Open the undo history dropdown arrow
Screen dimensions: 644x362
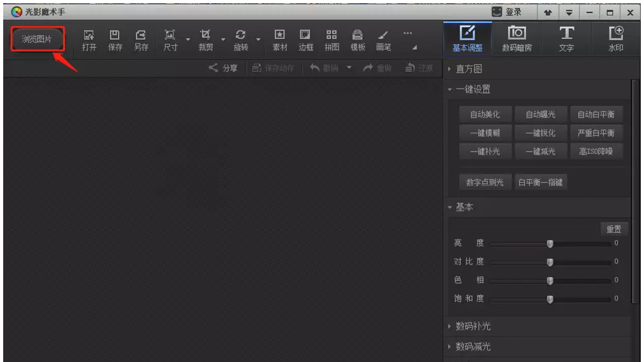(x=349, y=68)
